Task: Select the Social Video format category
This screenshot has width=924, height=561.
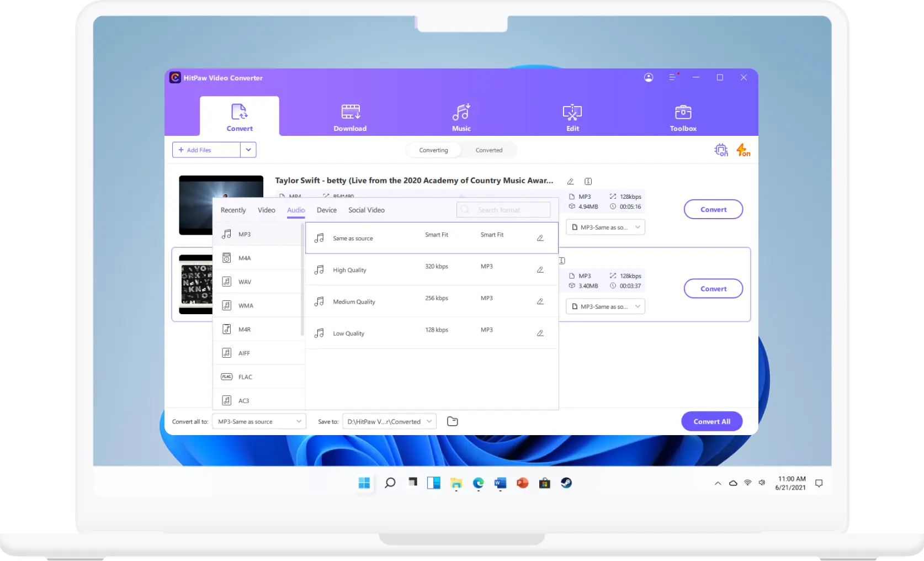Action: click(367, 210)
